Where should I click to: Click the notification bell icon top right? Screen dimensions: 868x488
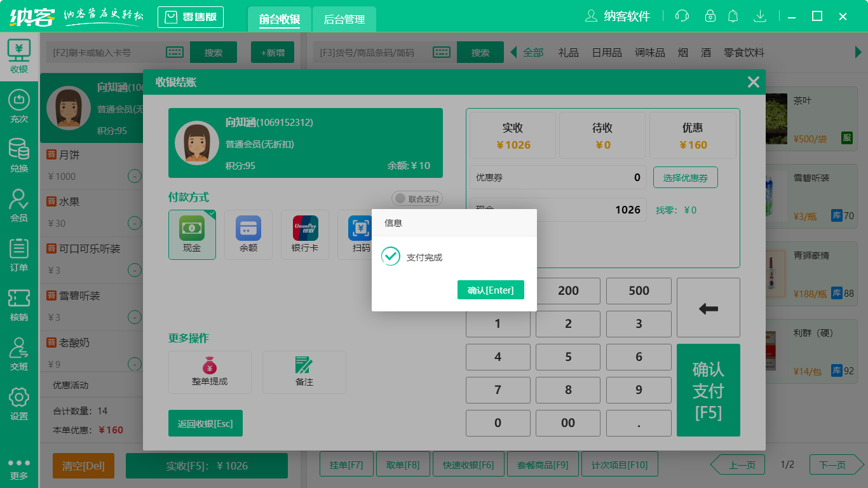(733, 16)
